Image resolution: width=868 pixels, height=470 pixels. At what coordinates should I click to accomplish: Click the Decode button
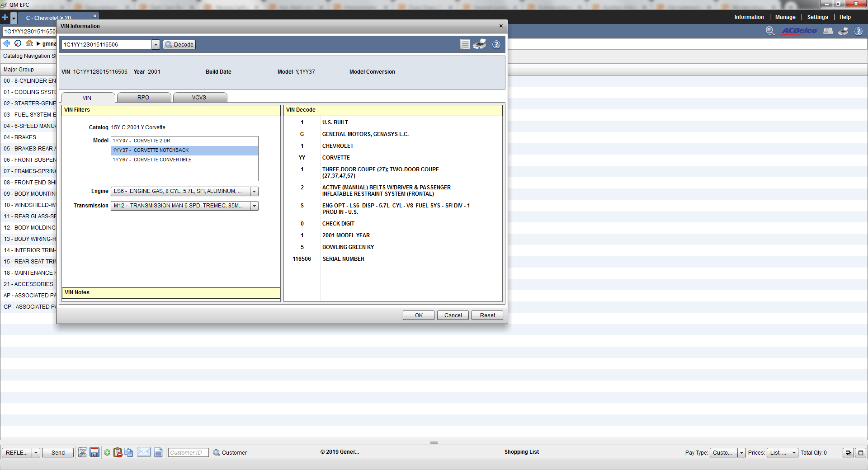(x=179, y=44)
